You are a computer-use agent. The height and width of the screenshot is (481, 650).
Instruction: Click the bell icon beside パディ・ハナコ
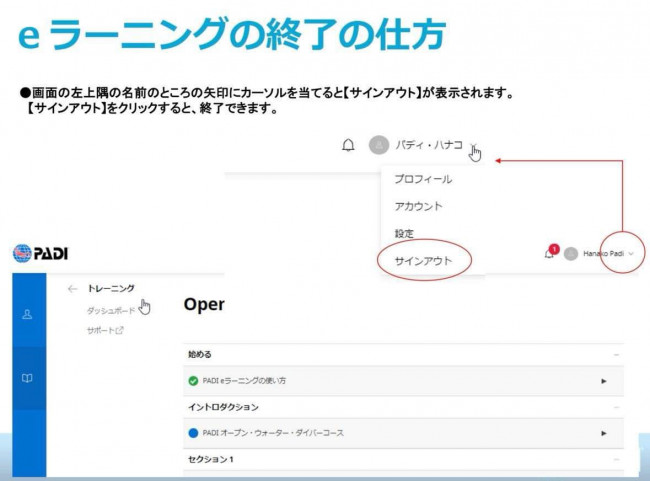348,145
